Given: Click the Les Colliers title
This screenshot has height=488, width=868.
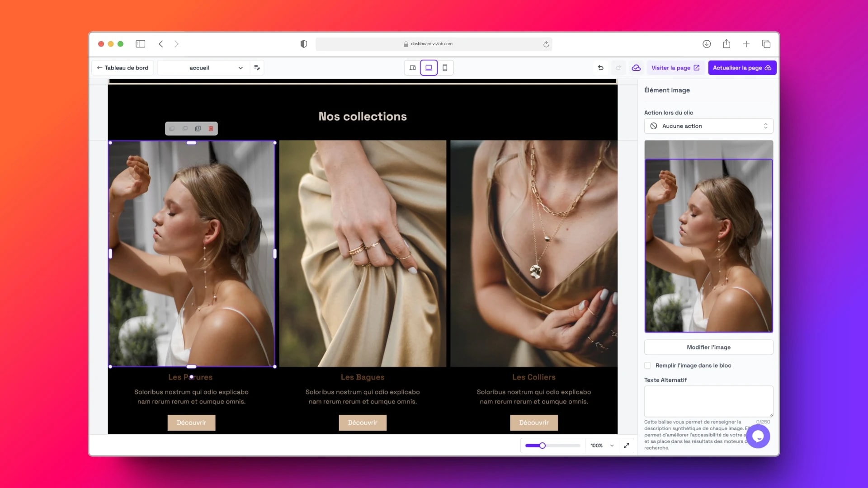Looking at the screenshot, I should point(534,377).
